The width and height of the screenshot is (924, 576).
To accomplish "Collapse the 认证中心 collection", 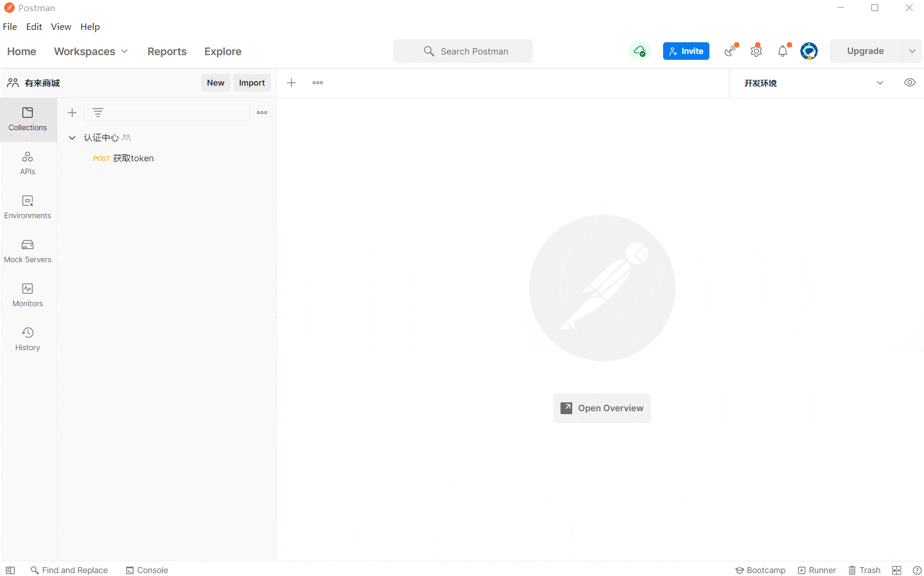I will pyautogui.click(x=72, y=138).
